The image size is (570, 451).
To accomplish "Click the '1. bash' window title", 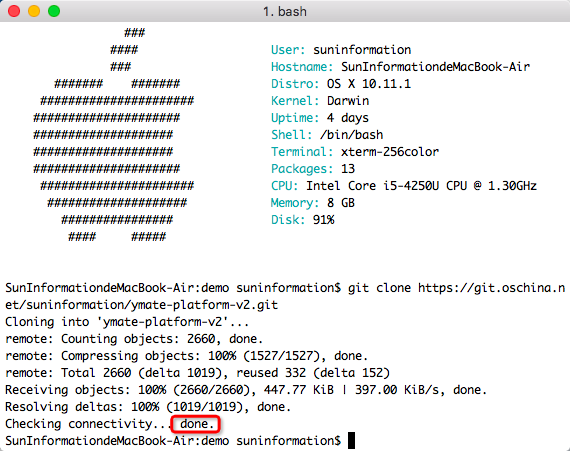I will click(x=285, y=12).
